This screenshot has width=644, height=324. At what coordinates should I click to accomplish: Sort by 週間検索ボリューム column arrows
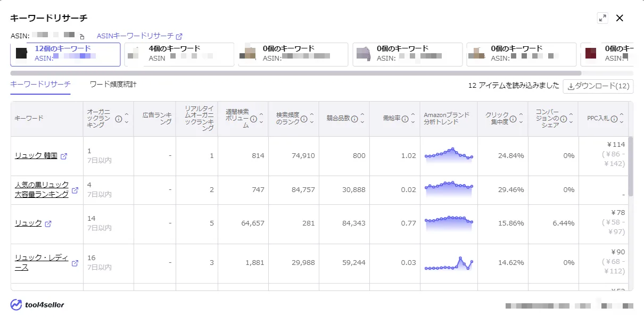[261, 119]
